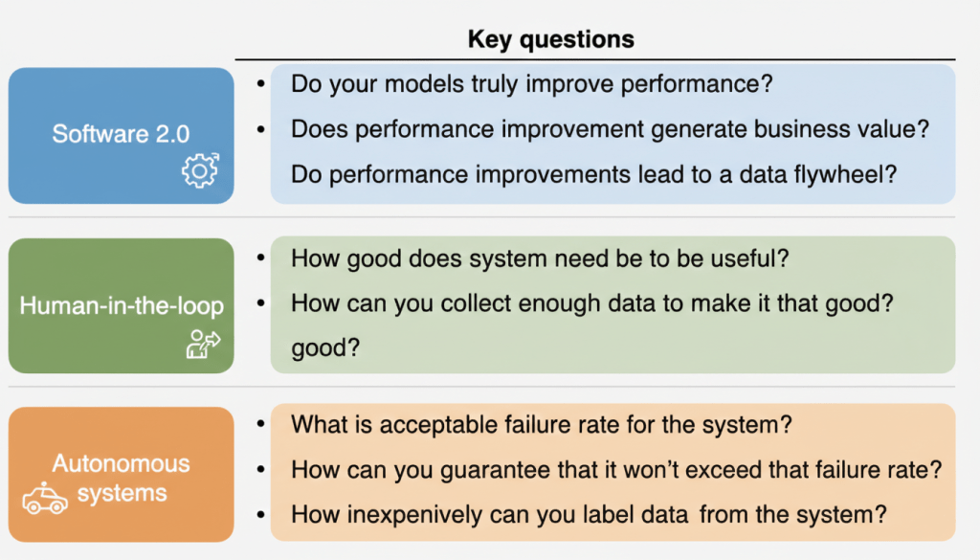Click bullet before "Do your models truly improve"
The image size is (980, 560).
260,85
